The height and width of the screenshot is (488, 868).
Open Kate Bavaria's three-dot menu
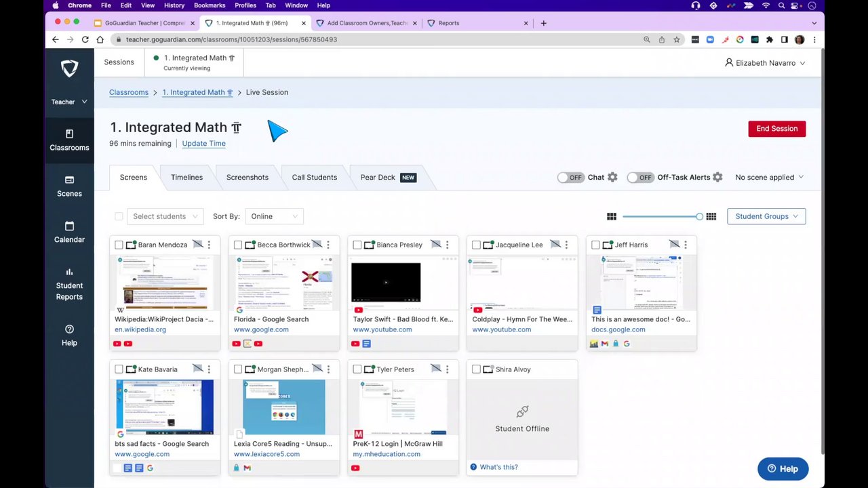(209, 369)
